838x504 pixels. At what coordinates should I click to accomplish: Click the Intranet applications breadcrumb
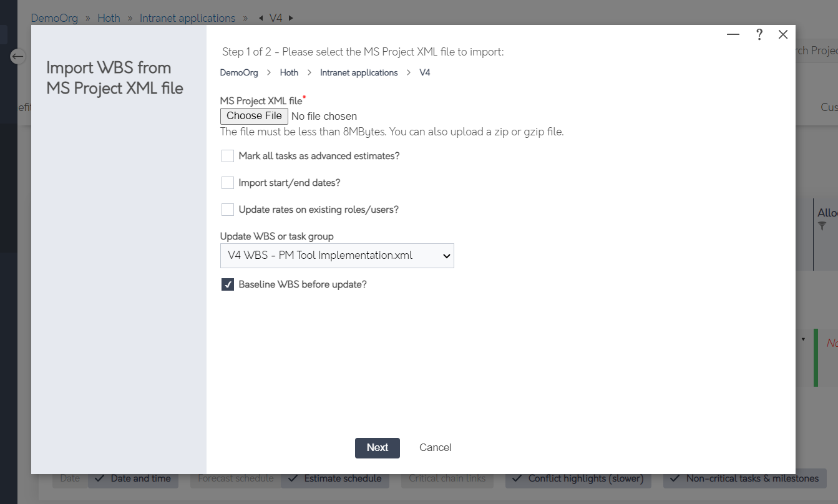(187, 18)
